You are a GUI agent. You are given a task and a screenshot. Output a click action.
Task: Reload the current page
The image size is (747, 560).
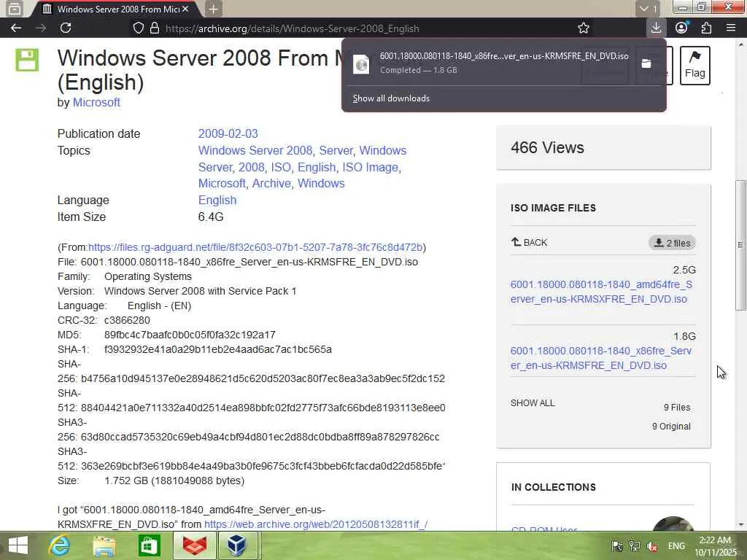click(x=66, y=28)
